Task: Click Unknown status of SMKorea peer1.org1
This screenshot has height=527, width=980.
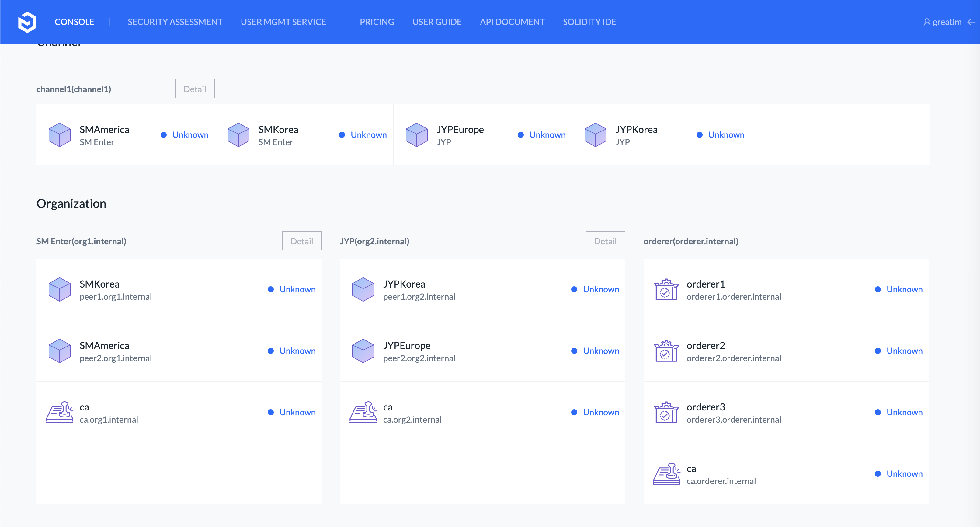Action: point(297,290)
